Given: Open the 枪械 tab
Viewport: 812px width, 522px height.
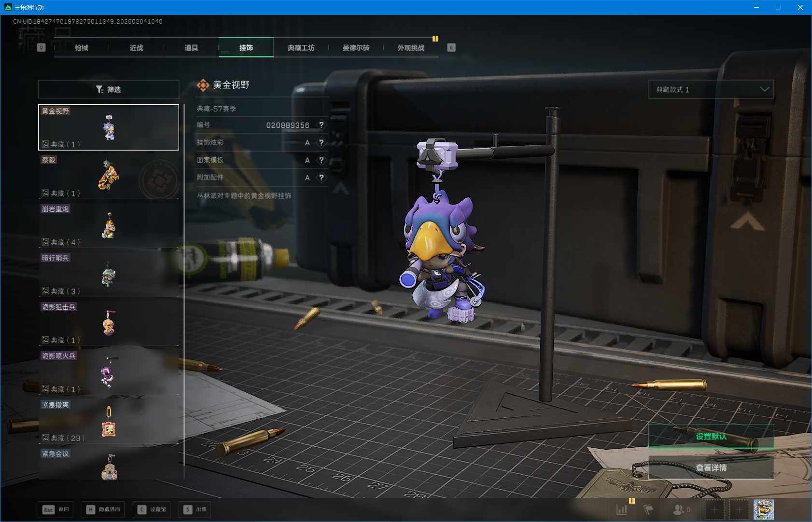Looking at the screenshot, I should click(82, 48).
